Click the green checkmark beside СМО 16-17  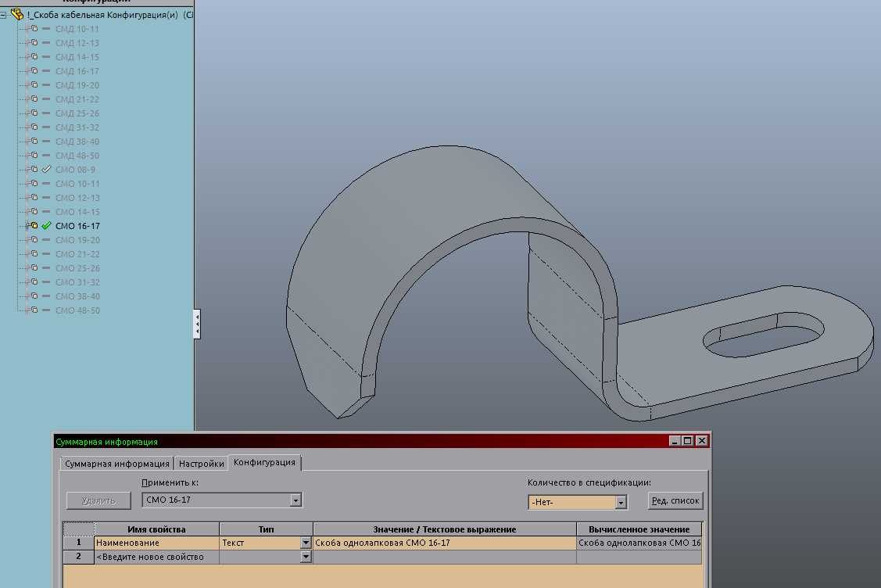click(47, 225)
